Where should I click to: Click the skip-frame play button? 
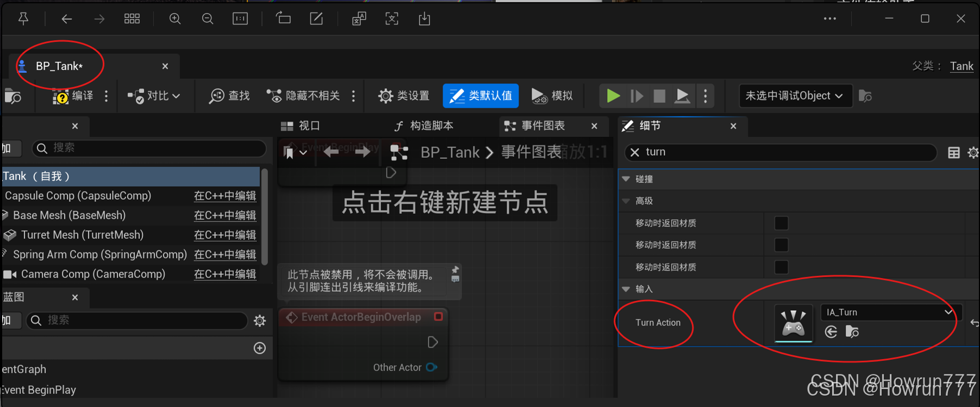coord(636,96)
